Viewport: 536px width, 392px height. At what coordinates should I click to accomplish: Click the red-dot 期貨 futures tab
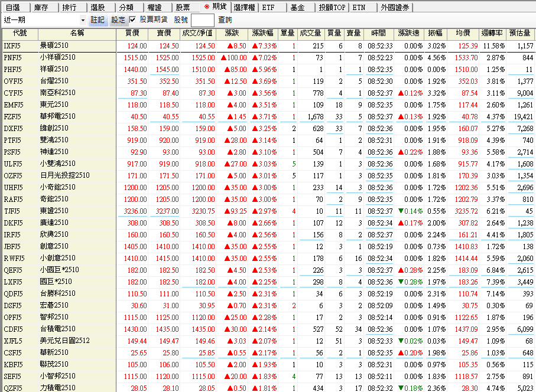point(215,8)
